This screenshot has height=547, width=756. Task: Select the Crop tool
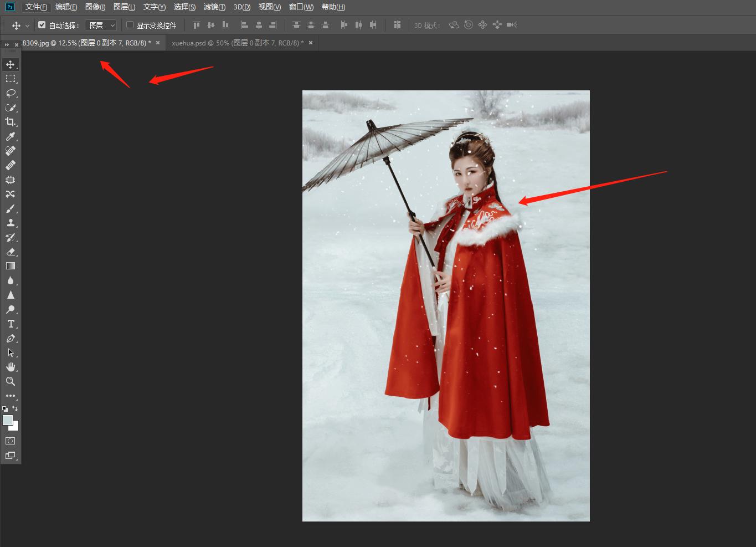click(x=11, y=122)
